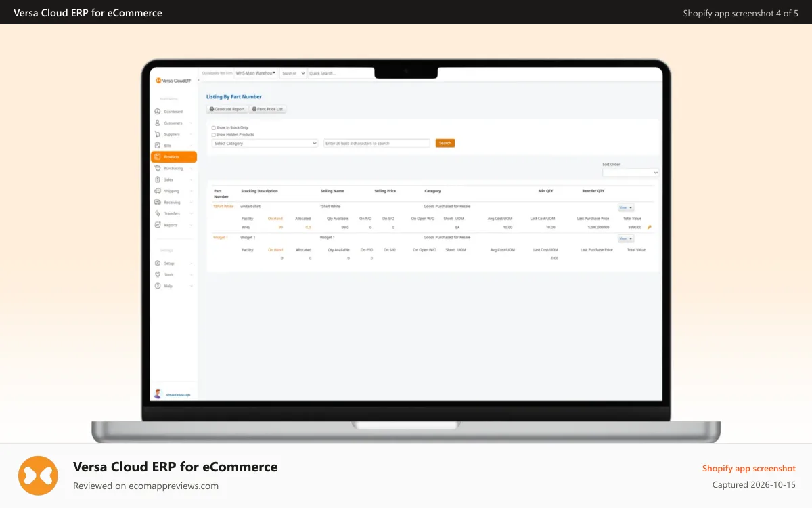Viewport: 812px width, 508px height.
Task: Click the Customers person icon
Action: tap(158, 123)
